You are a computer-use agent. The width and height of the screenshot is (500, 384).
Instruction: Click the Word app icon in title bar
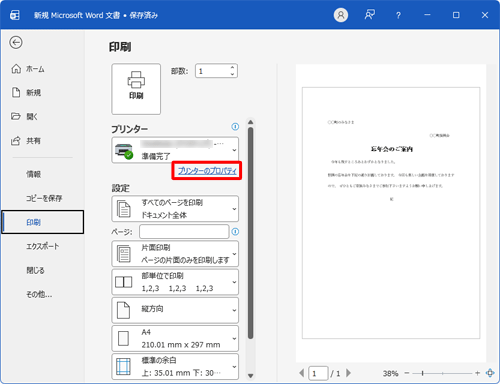pyautogui.click(x=15, y=15)
